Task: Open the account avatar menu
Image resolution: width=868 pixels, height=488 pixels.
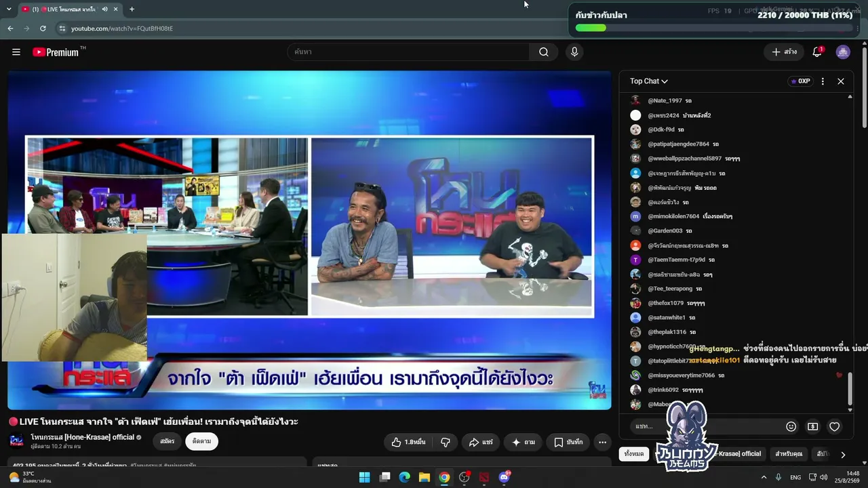Action: [843, 52]
